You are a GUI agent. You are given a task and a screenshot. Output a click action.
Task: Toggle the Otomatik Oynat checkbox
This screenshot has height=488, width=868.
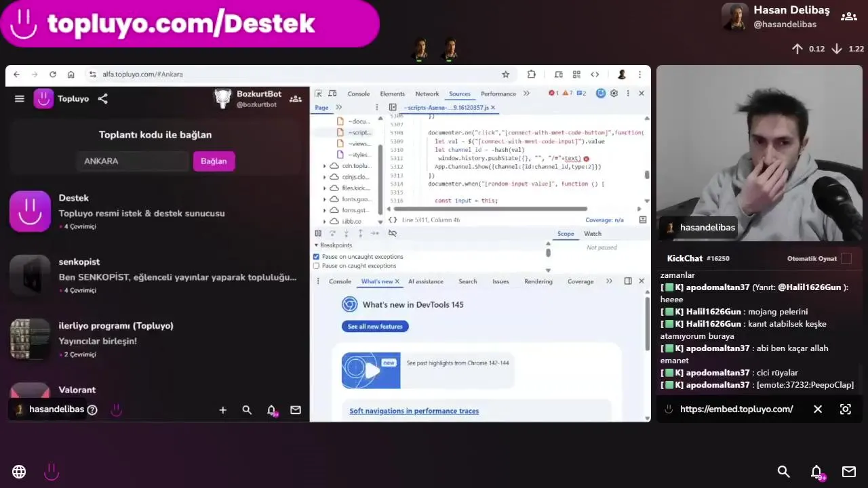pyautogui.click(x=846, y=258)
